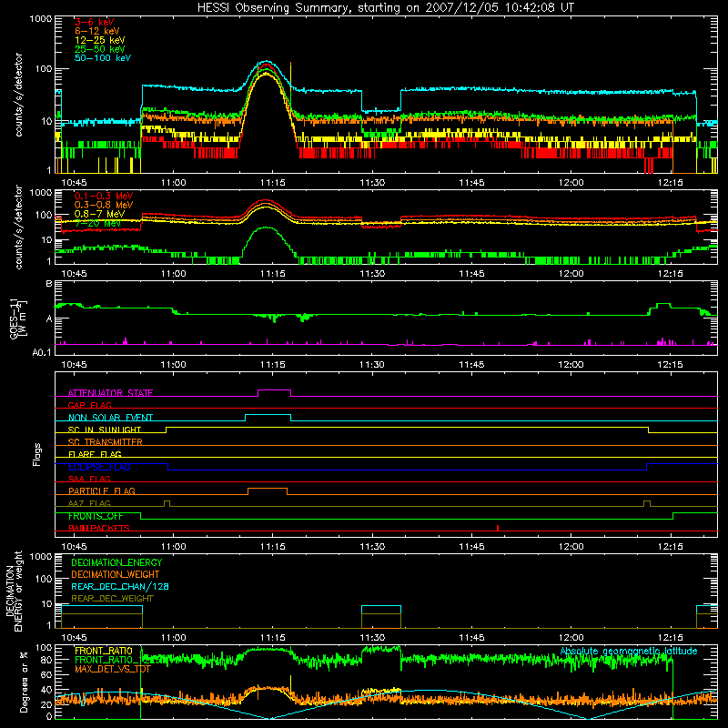Click the PARTICLE_FLAG label
The width and height of the screenshot is (728, 728).
(x=102, y=490)
